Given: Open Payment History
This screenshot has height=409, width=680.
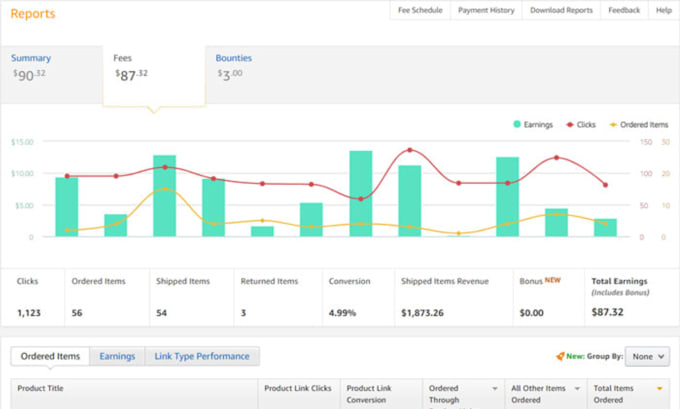Looking at the screenshot, I should [486, 10].
